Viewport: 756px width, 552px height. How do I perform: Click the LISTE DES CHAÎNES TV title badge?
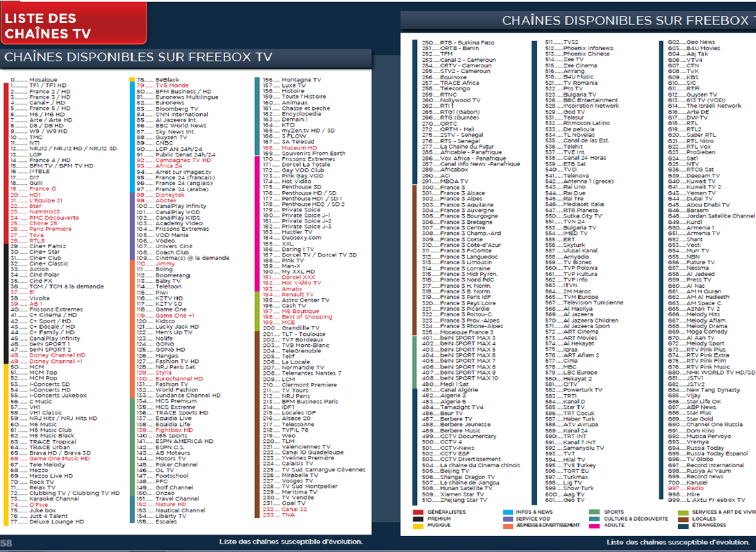73,23
